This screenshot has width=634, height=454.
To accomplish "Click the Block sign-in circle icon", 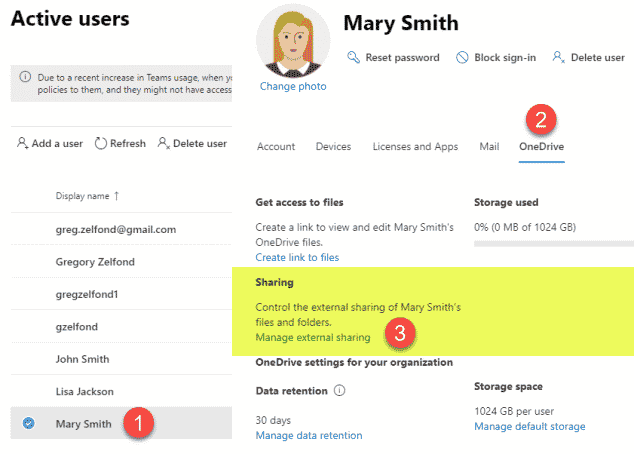I will tap(462, 57).
